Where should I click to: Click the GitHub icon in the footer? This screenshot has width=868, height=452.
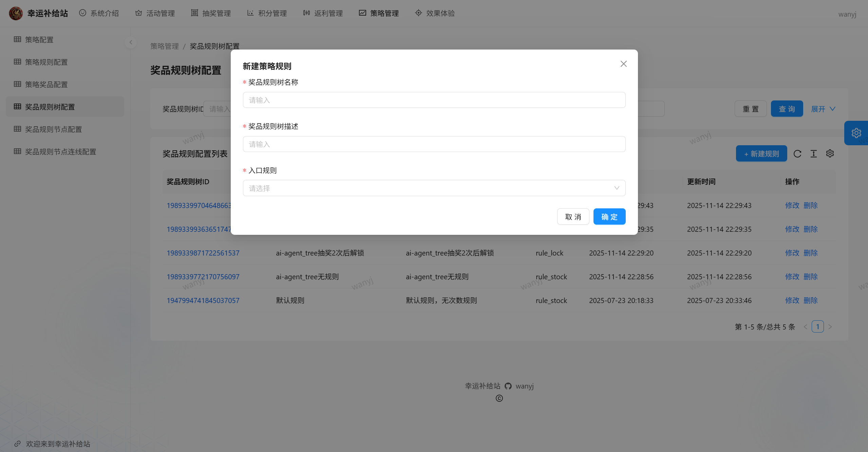[x=508, y=386]
